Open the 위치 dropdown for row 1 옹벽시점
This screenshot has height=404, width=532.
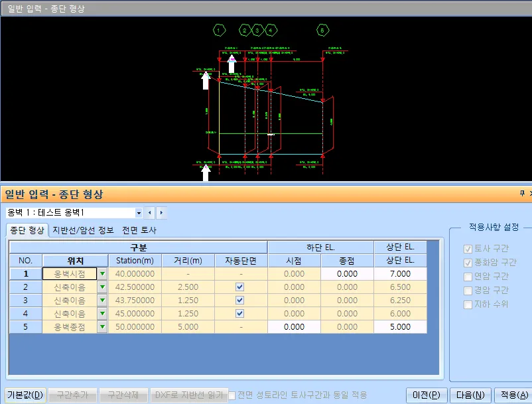click(x=102, y=274)
